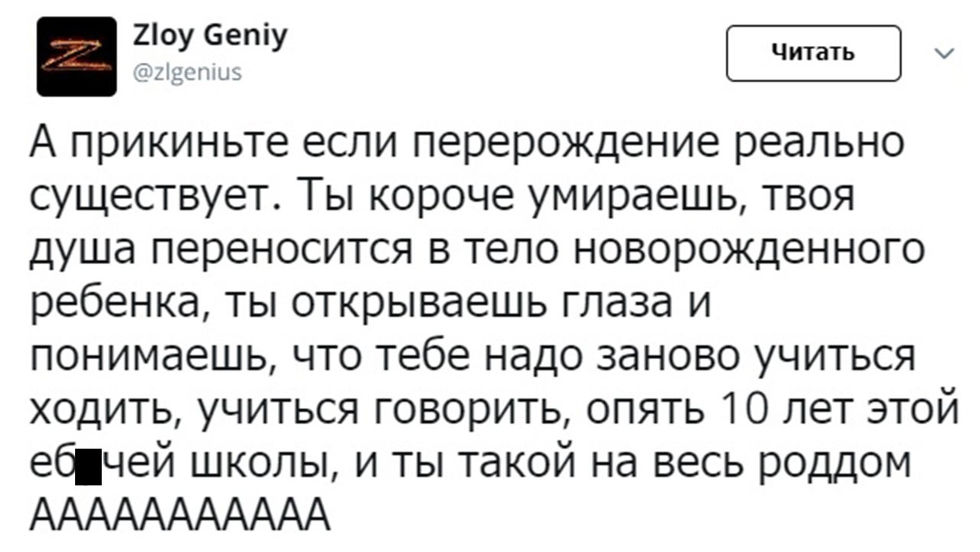Screen dimensions: 980x552
Task: Click the @zlgenius handle
Action: (187, 73)
